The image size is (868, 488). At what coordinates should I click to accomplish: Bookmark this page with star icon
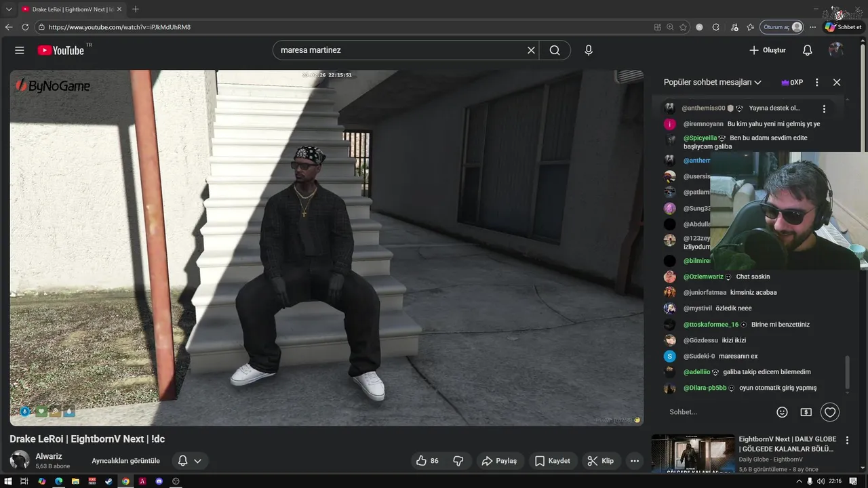click(x=683, y=27)
